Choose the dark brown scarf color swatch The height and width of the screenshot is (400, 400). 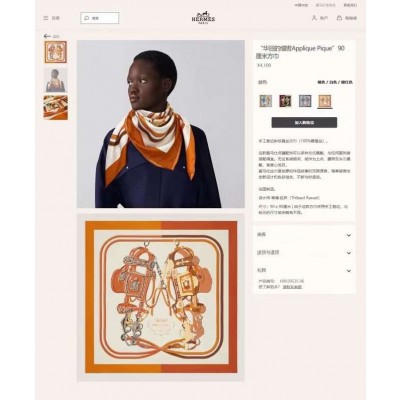pos(285,101)
